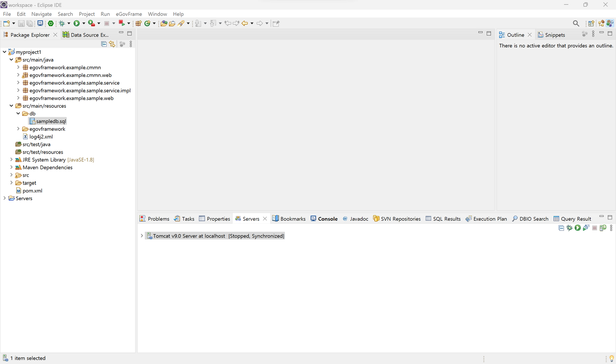
Task: Open the Back history dropdown arrow
Action: pos(252,23)
